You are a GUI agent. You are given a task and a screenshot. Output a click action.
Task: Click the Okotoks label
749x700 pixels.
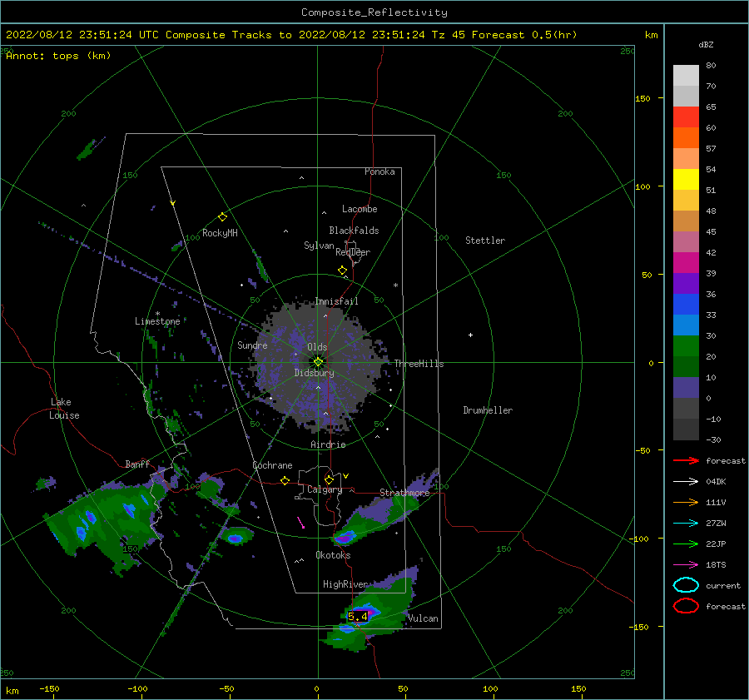[333, 555]
